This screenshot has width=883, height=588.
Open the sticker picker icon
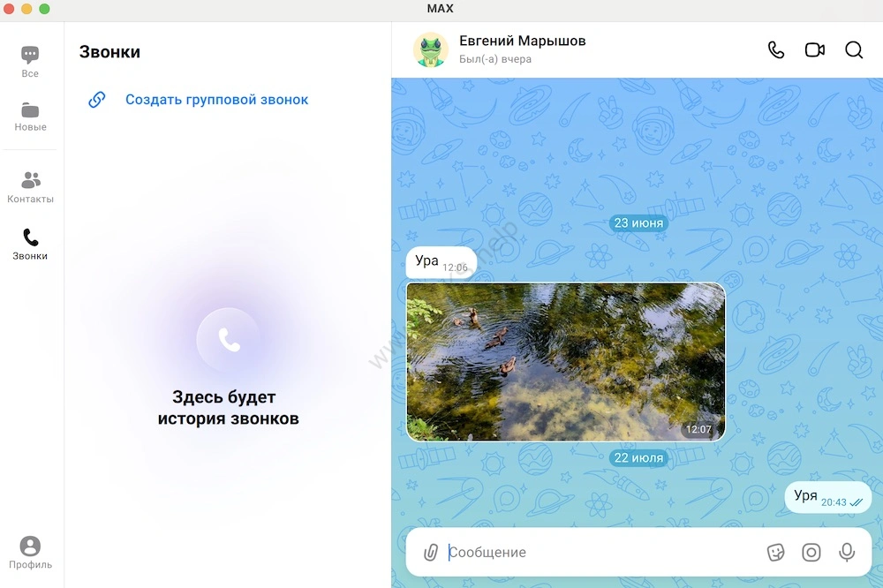pos(775,553)
